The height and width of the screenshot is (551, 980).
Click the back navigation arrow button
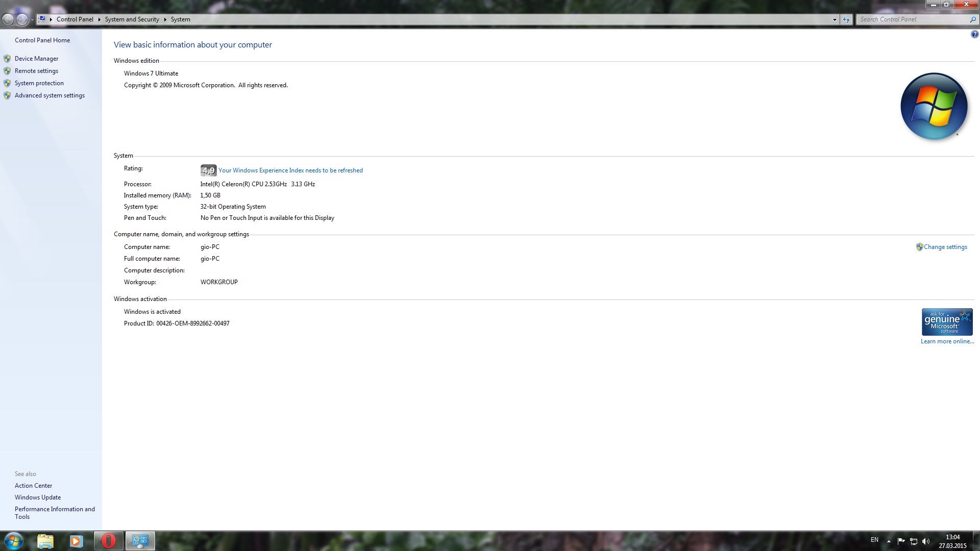click(x=8, y=19)
